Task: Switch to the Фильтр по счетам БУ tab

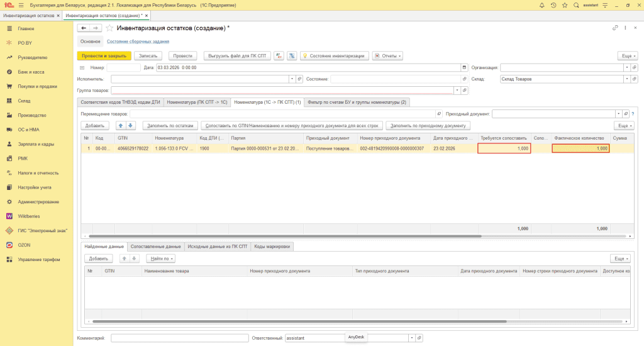Action: [357, 102]
